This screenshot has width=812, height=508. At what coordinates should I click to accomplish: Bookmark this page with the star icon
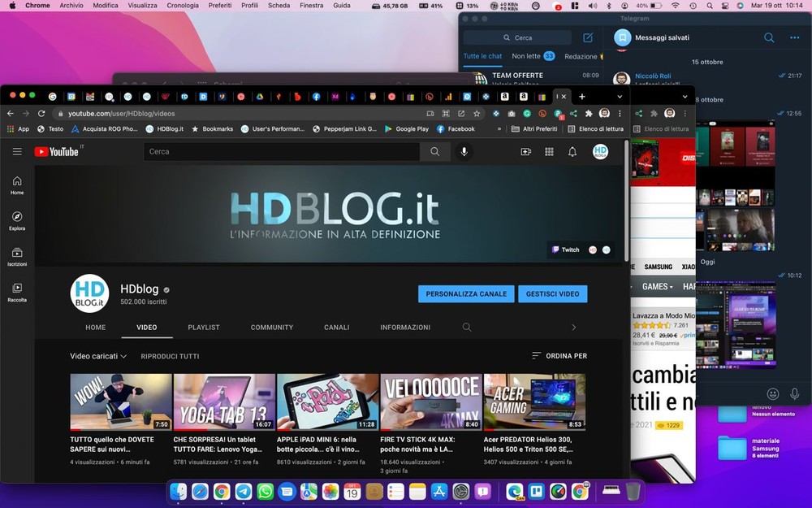477,113
